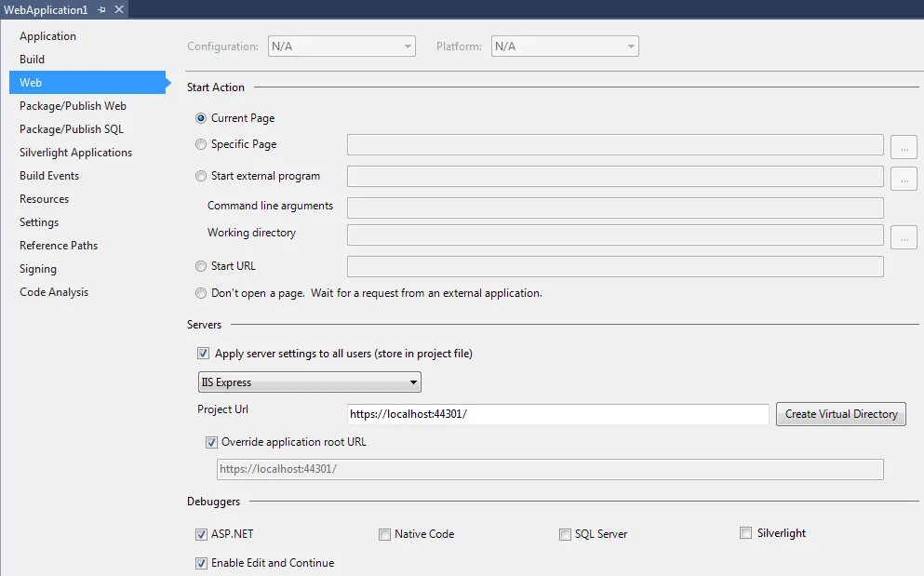Click the Start external program field
Image resolution: width=924 pixels, height=576 pixels.
[615, 176]
